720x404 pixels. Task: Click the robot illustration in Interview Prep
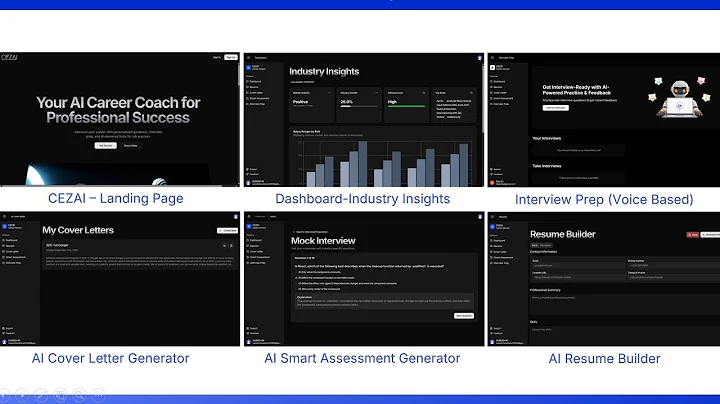(679, 98)
